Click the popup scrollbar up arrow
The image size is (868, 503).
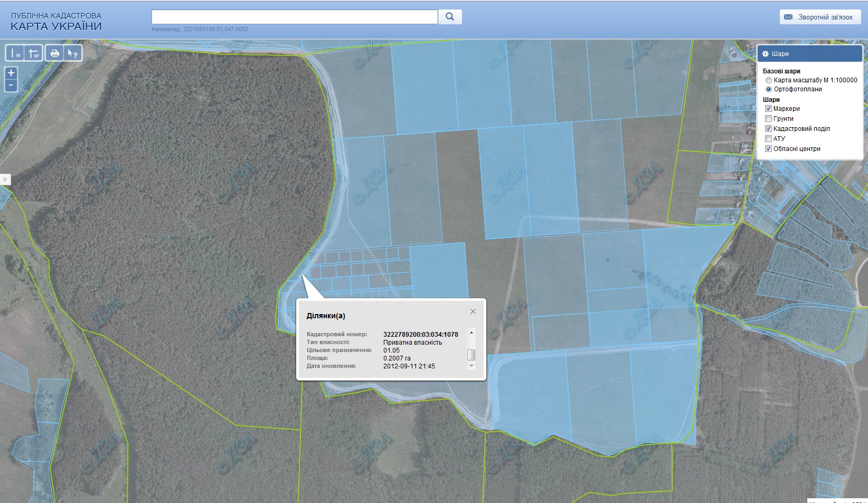click(471, 333)
